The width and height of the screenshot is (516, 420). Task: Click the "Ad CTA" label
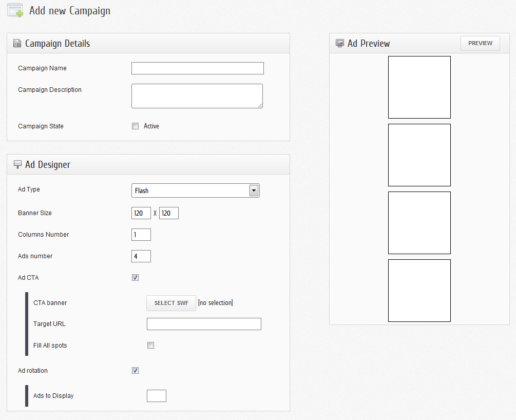click(28, 277)
